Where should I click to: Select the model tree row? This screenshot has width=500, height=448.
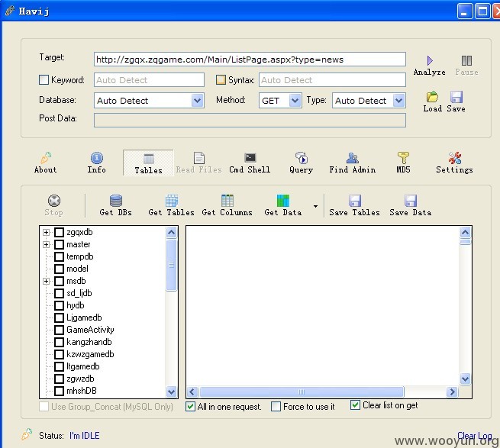pos(77,269)
